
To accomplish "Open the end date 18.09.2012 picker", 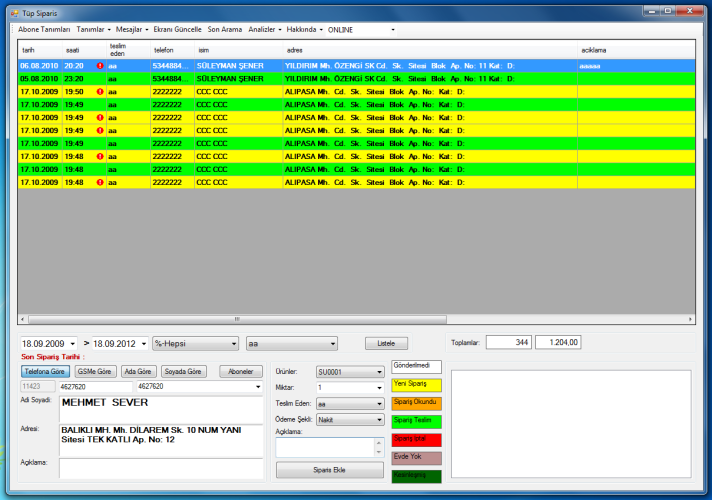I will point(144,344).
